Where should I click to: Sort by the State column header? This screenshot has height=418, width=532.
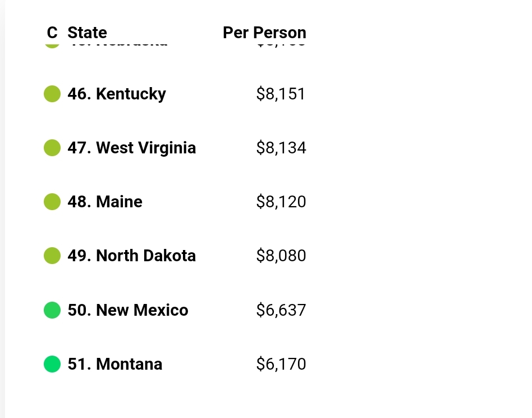pyautogui.click(x=87, y=33)
